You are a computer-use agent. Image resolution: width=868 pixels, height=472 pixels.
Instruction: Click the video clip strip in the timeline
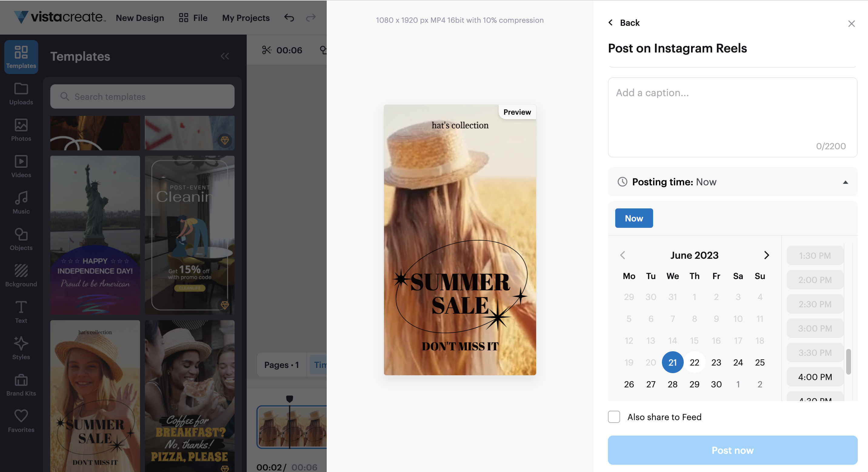292,427
